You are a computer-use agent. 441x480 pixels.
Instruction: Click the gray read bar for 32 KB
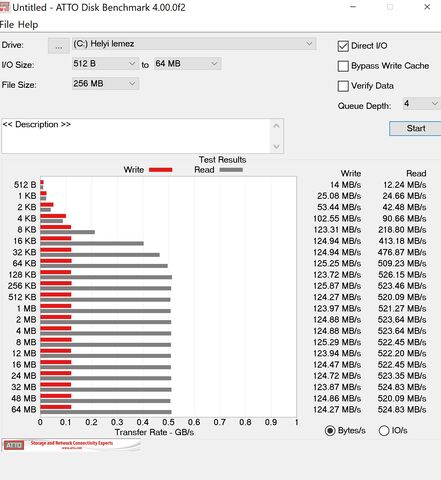[x=100, y=255]
